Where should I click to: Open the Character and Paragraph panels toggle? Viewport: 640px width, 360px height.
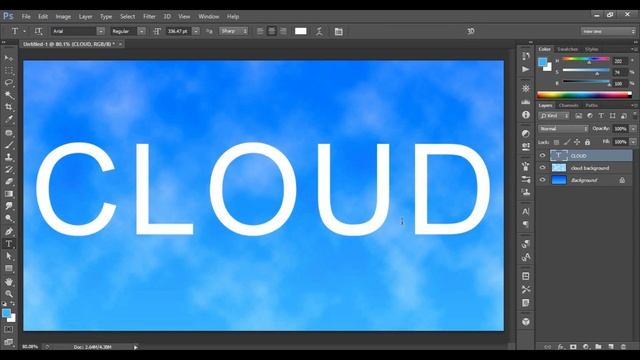(x=338, y=31)
